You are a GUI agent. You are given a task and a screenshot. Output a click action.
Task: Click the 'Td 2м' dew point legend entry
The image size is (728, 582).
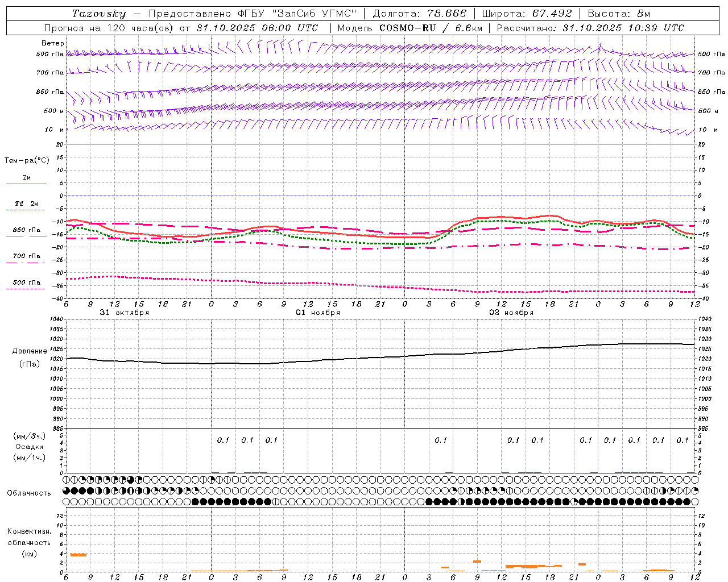click(27, 203)
